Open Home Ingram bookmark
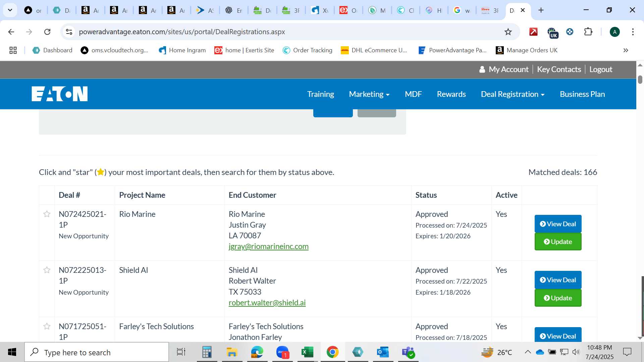Viewport: 644px width, 362px height. [182, 50]
